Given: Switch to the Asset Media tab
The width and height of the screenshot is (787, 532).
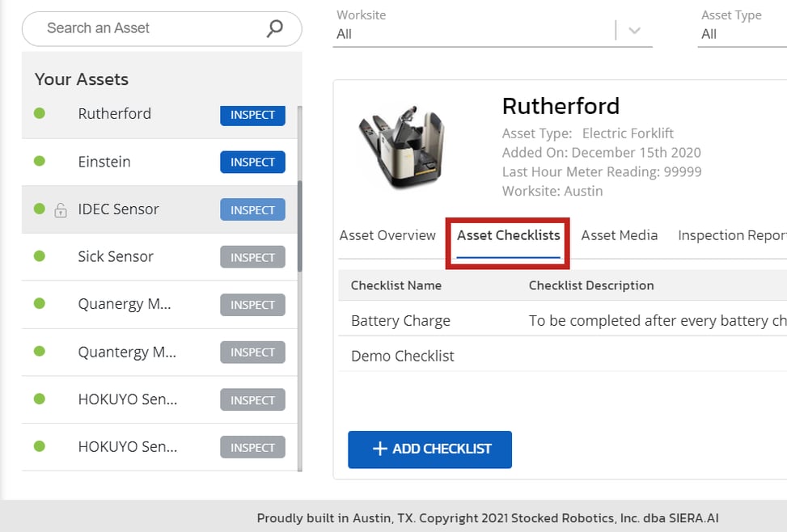Looking at the screenshot, I should [x=620, y=235].
